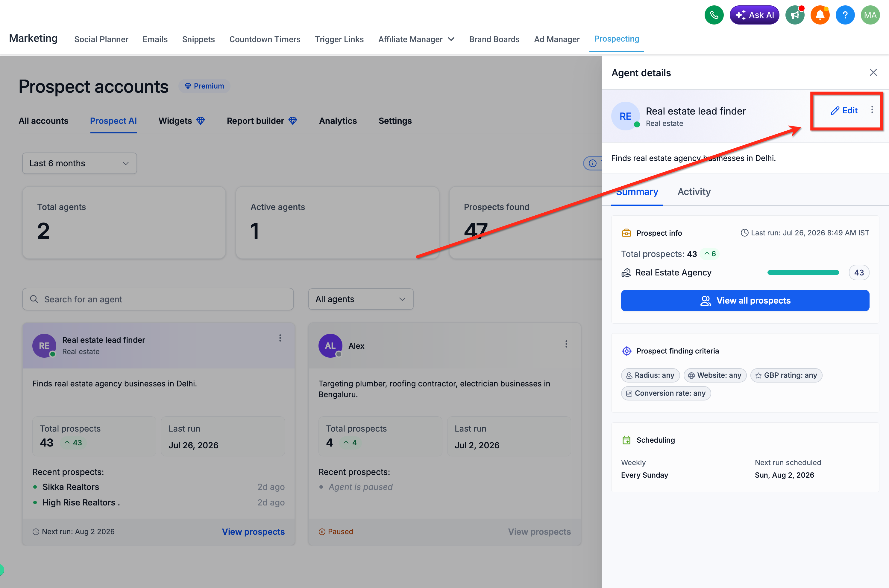Viewport: 889px width, 588px height.
Task: Click the Total agents stat card
Action: coord(124,223)
